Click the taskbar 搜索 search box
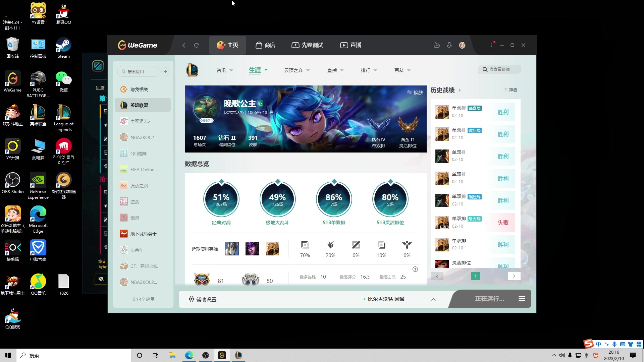The image size is (644, 362). (x=74, y=355)
